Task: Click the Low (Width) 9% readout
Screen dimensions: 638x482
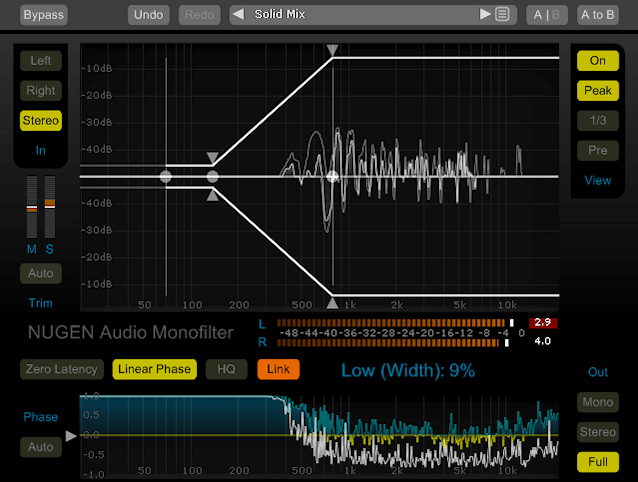Action: (x=408, y=371)
